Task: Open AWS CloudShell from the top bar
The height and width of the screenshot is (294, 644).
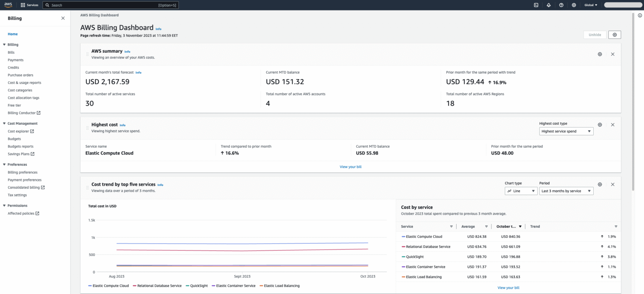Action: coord(536,5)
